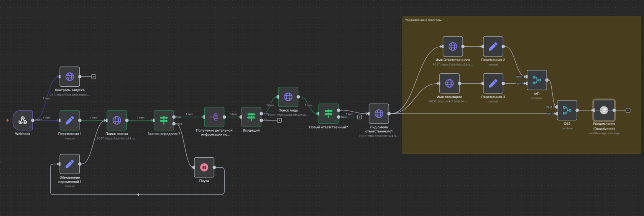The image size is (644, 216).
Task: Add a node after Контроль запуска
Action: pyautogui.click(x=94, y=77)
